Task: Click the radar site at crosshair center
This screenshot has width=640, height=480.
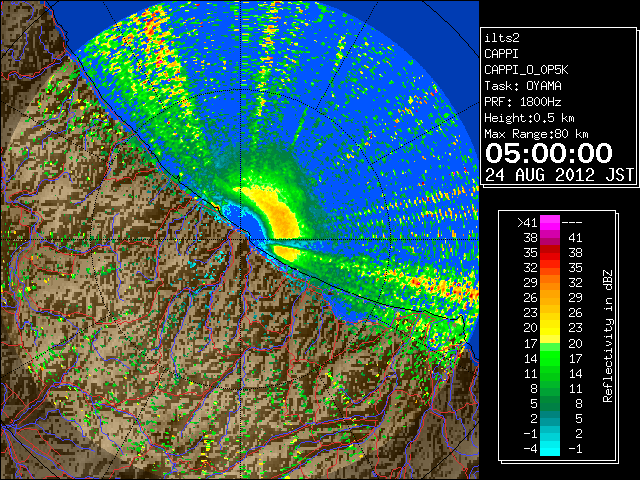Action: click(240, 239)
